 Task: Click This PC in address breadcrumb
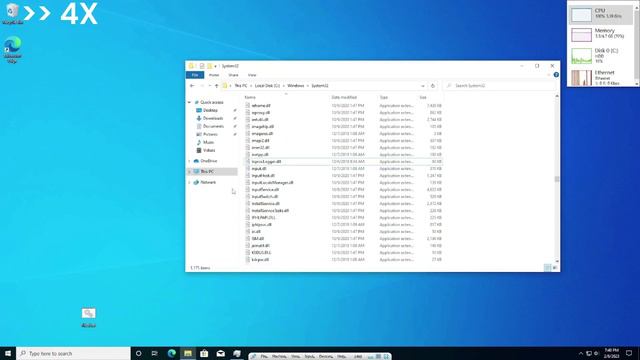click(x=241, y=86)
